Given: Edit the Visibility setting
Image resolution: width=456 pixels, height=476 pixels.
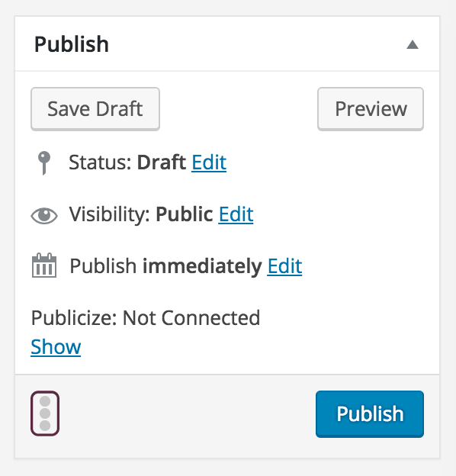Looking at the screenshot, I should pos(236,214).
